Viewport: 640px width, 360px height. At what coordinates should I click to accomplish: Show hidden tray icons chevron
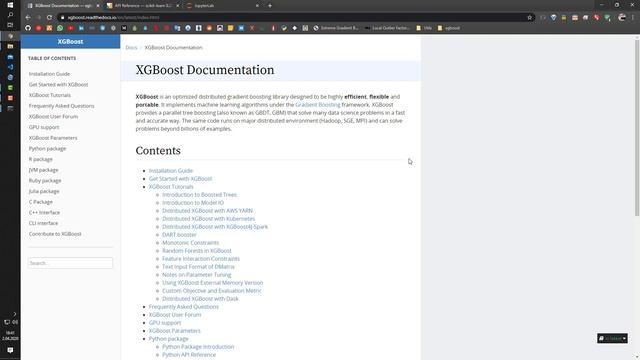click(x=15, y=314)
